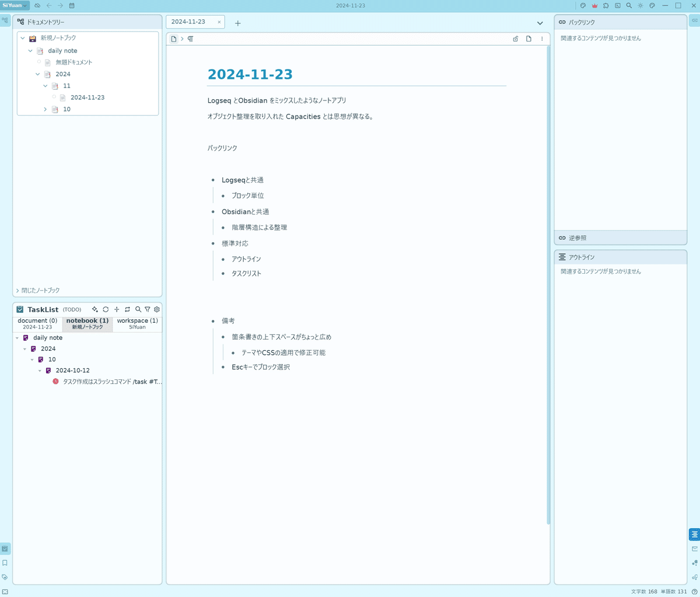The height and width of the screenshot is (597, 700).
Task: Toggle backlink dock icon at top right
Action: [695, 20]
